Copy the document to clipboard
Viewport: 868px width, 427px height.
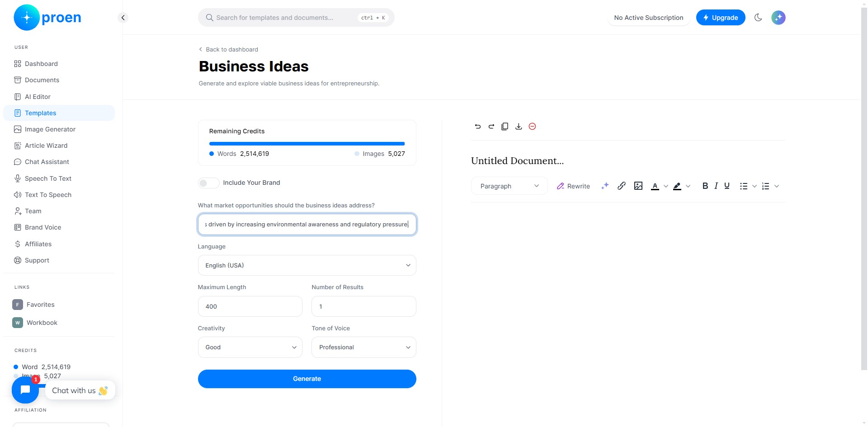pos(505,127)
